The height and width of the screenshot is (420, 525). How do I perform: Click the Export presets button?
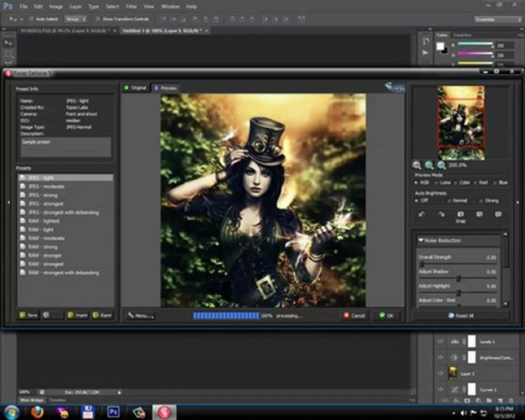(x=103, y=315)
